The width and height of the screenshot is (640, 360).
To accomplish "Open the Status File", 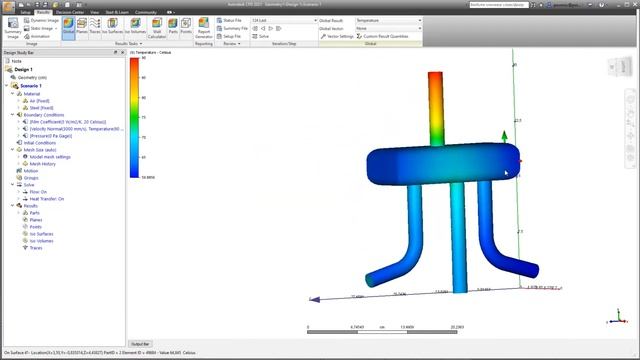I will [229, 20].
